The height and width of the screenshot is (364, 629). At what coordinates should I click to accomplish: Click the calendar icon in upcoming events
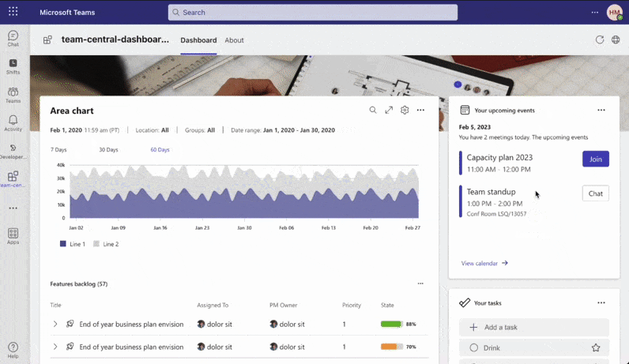(x=465, y=110)
